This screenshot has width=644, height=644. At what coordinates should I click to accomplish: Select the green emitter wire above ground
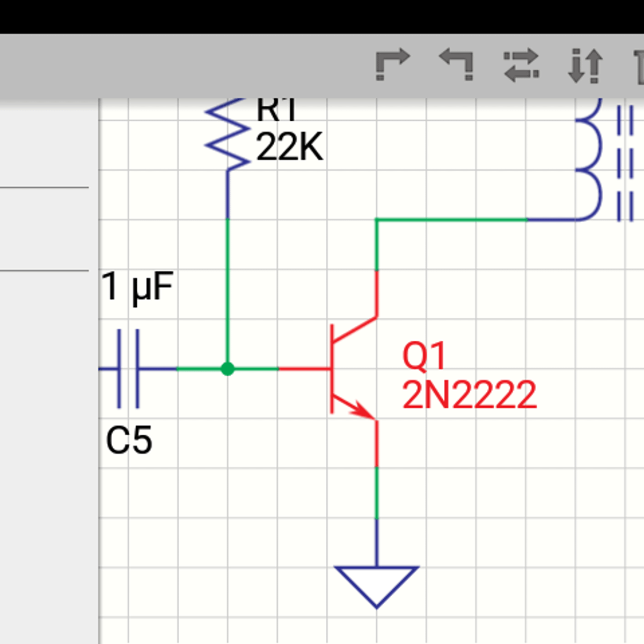pos(376,493)
